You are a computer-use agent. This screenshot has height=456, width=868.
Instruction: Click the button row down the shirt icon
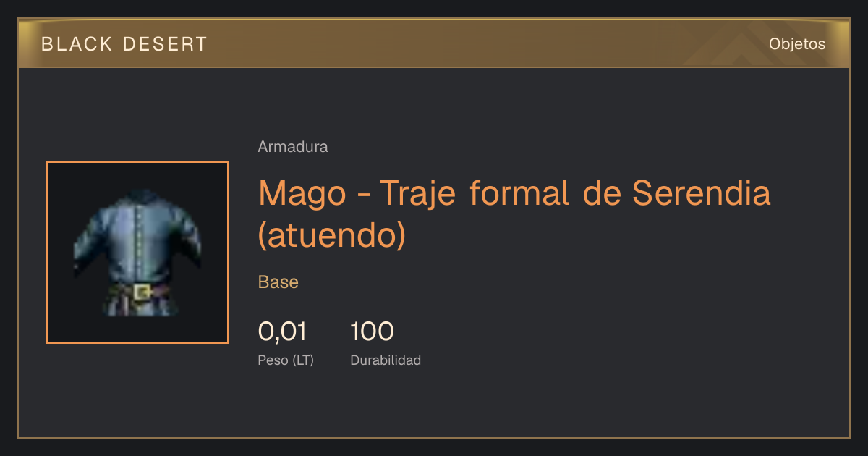[137, 242]
